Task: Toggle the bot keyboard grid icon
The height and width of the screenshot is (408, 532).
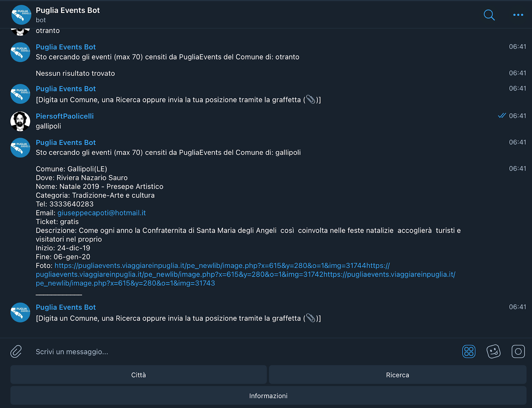Action: click(469, 351)
